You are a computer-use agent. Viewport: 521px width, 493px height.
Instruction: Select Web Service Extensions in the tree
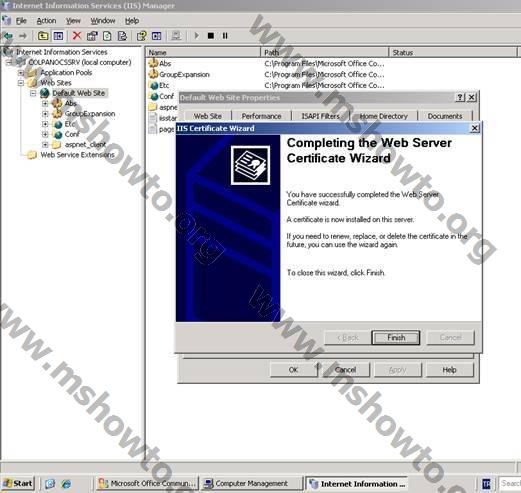[77, 155]
